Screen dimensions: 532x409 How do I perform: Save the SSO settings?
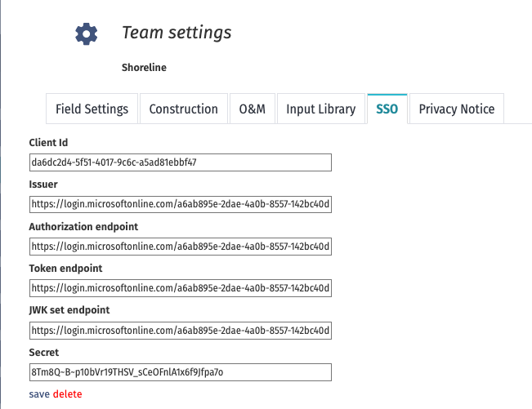click(x=39, y=394)
